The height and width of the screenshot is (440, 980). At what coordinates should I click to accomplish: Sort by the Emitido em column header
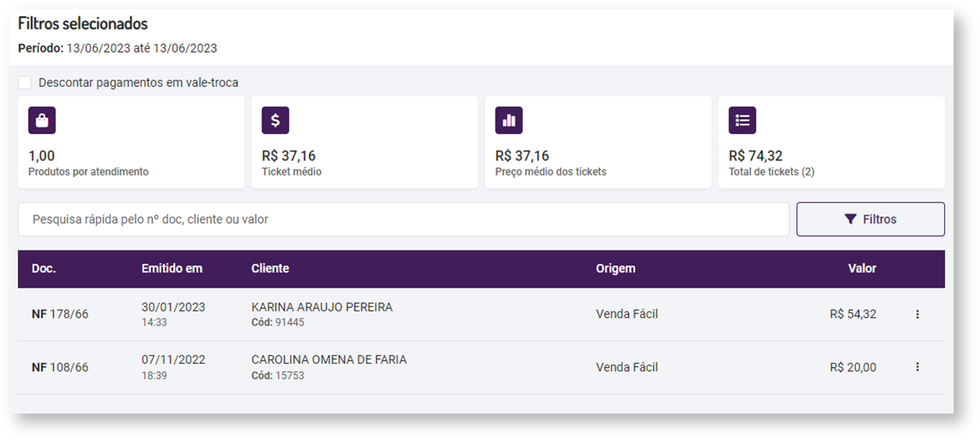(x=171, y=268)
